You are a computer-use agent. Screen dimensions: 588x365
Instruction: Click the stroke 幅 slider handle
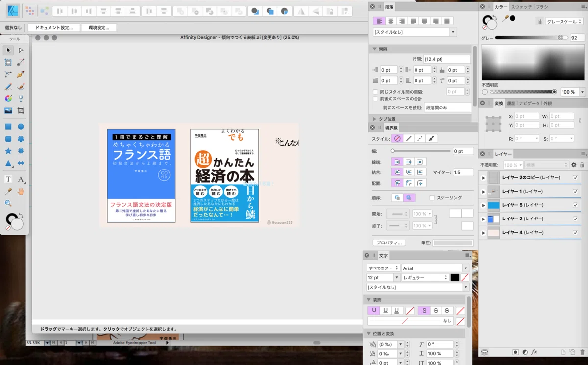[392, 151]
